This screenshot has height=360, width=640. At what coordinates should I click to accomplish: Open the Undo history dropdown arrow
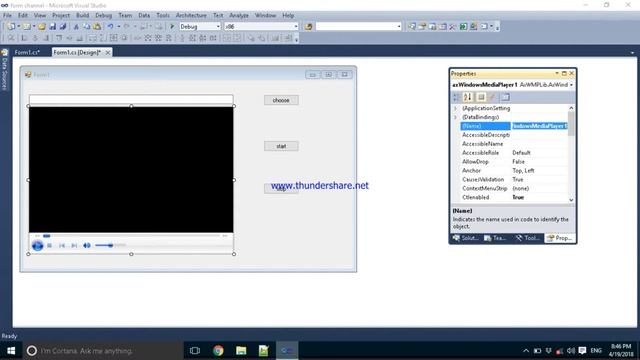[118, 27]
